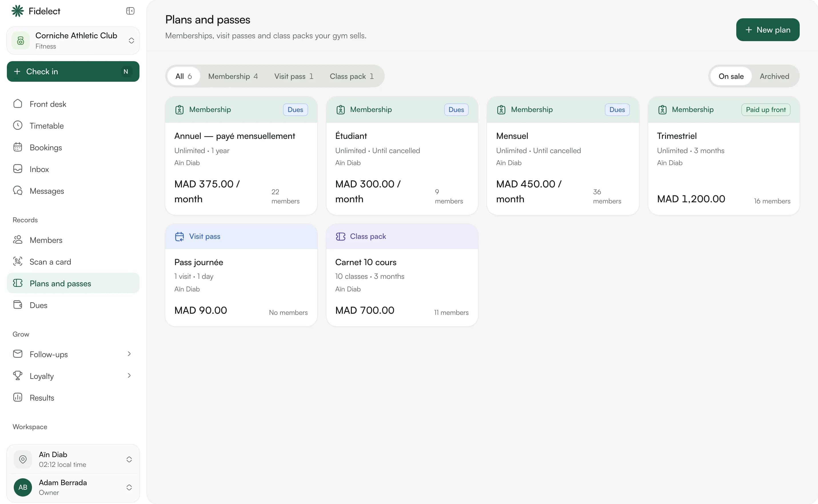The height and width of the screenshot is (504, 818).
Task: Expand the Follow-ups submenu chevron
Action: pyautogui.click(x=129, y=354)
